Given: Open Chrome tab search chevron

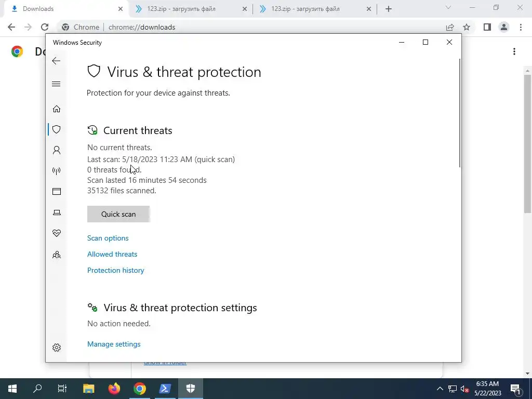Looking at the screenshot, I should click(x=448, y=7).
